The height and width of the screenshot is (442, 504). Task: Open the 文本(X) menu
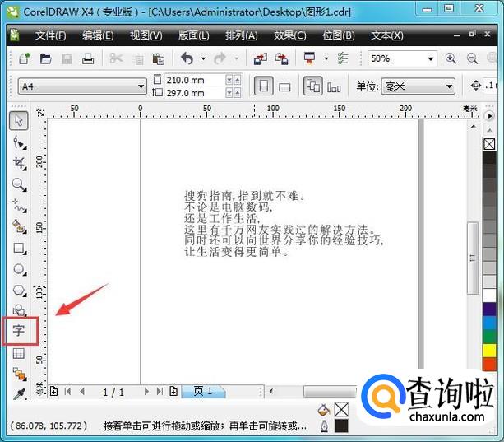(x=387, y=35)
